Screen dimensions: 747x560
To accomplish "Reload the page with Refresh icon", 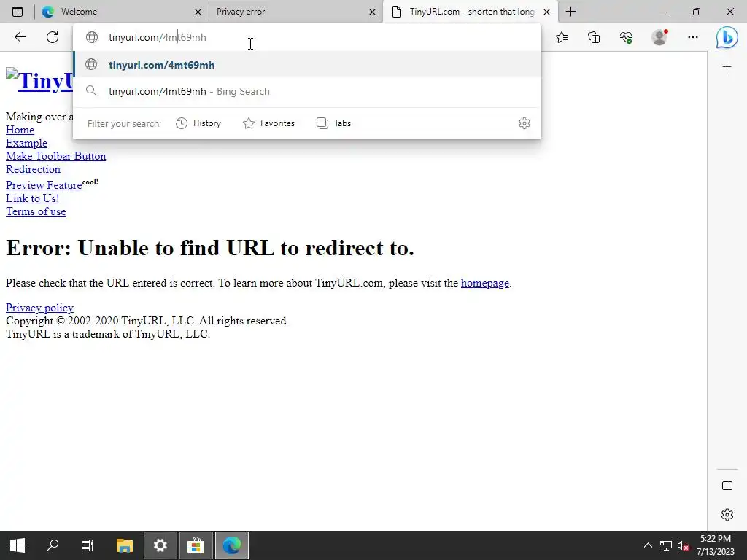I will coord(53,37).
